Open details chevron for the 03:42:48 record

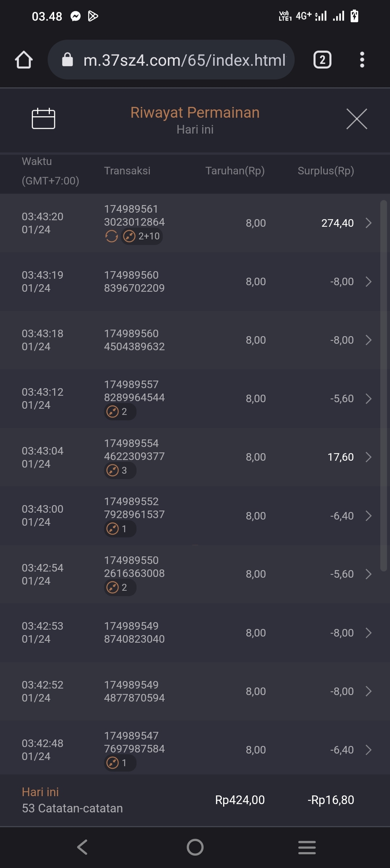point(368,750)
